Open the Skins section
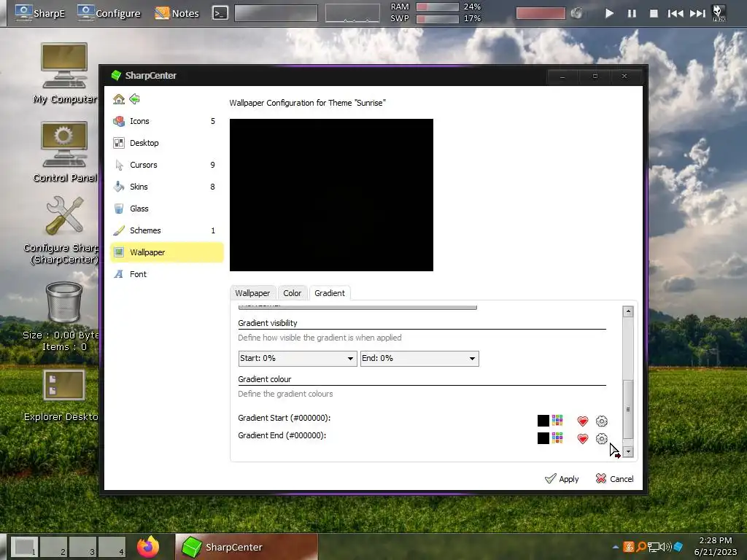Viewport: 747px width, 560px height. [x=166, y=187]
